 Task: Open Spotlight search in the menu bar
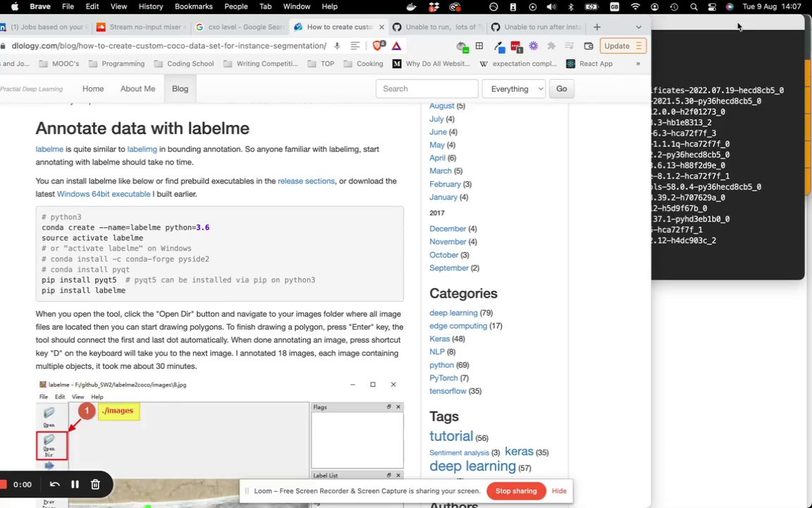point(694,7)
